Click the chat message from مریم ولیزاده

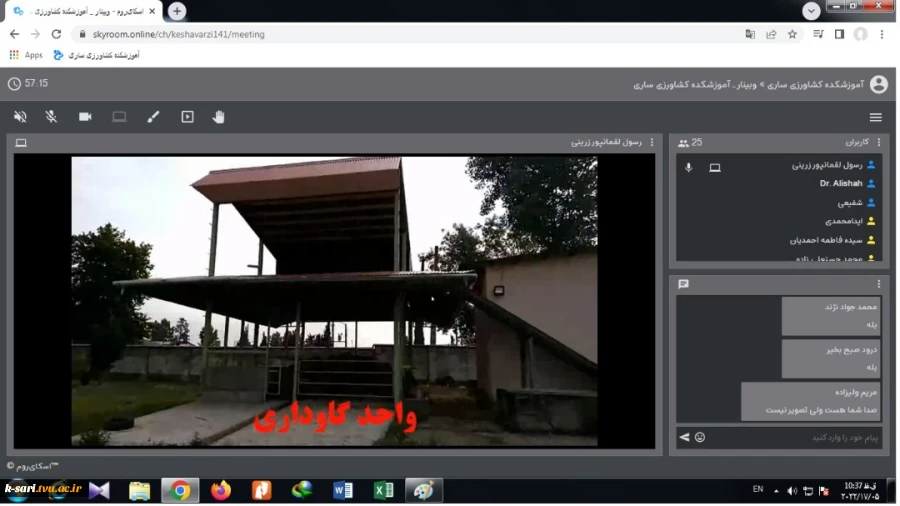point(810,401)
